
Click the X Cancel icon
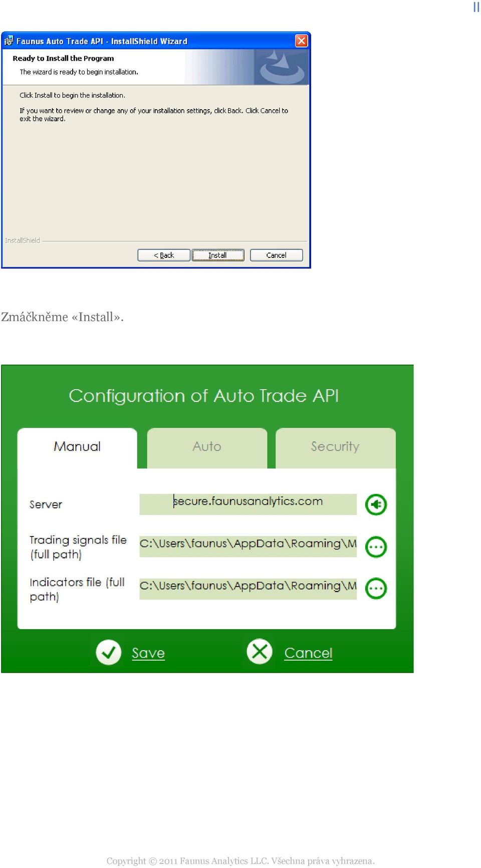(x=260, y=652)
